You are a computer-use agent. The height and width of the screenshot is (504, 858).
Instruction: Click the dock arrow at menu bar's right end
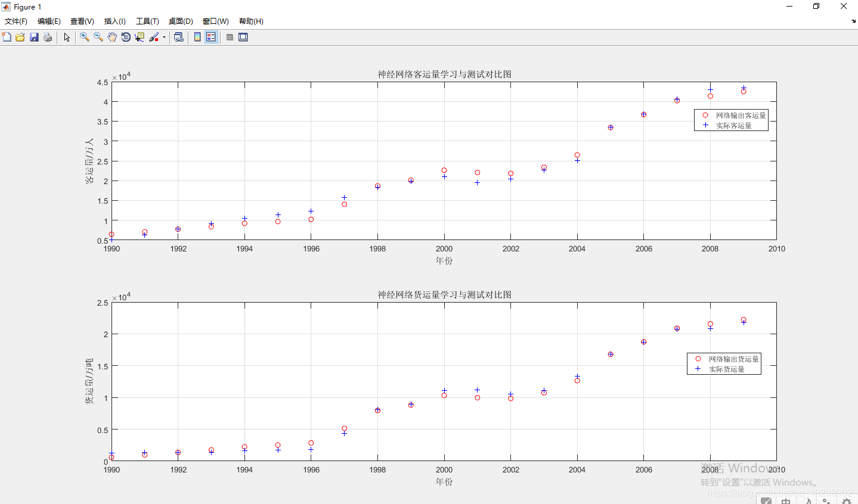(853, 21)
